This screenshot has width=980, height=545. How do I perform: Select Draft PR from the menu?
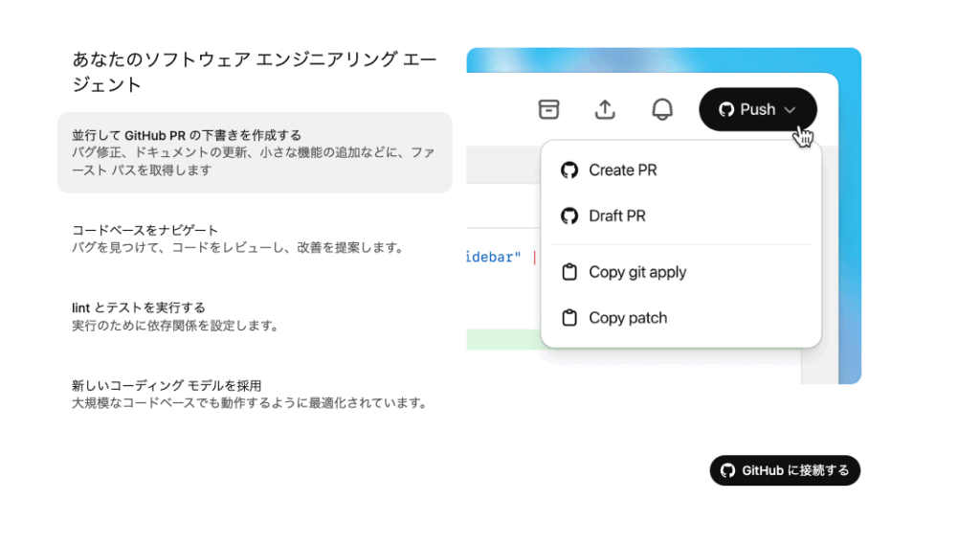(680, 216)
